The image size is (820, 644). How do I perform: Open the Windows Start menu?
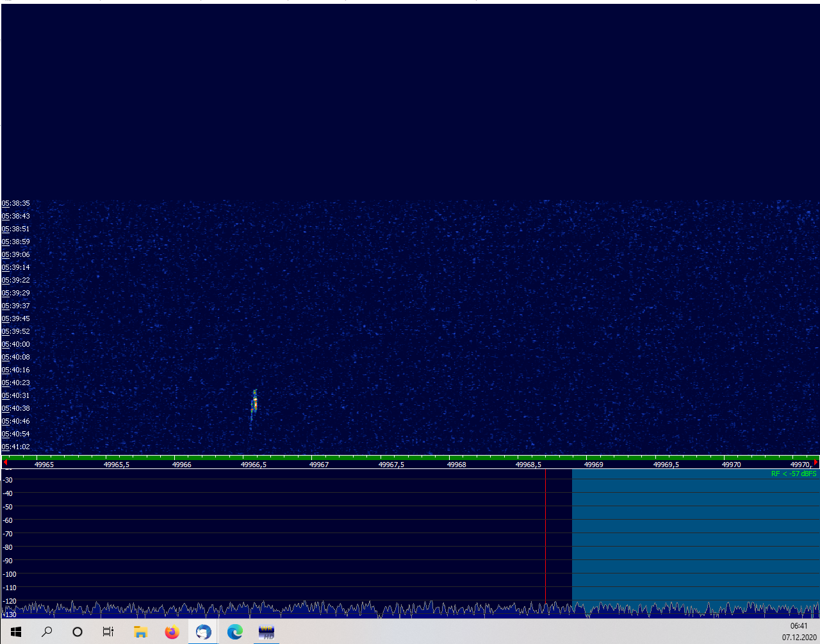(x=15, y=632)
